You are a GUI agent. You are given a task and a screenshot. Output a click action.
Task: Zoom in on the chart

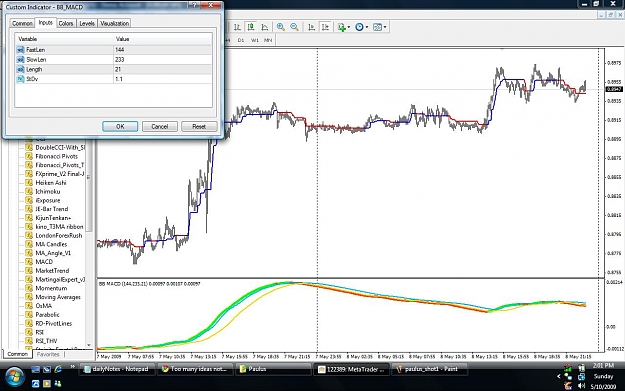281,27
